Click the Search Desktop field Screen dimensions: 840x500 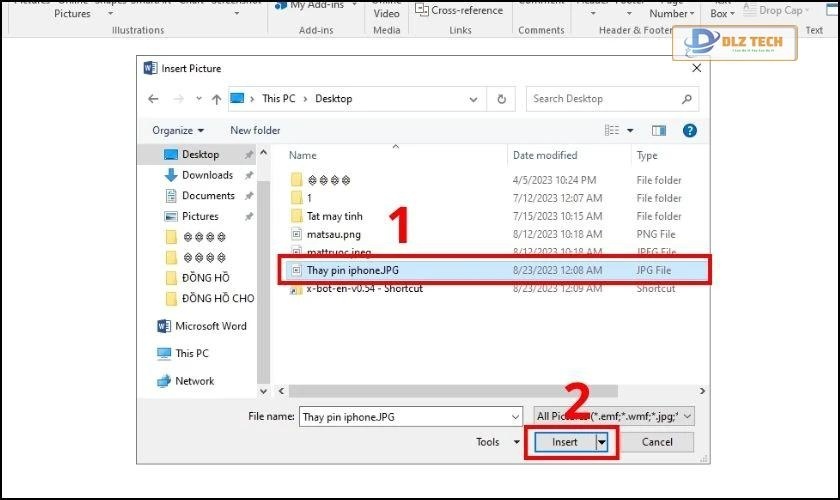pyautogui.click(x=600, y=99)
